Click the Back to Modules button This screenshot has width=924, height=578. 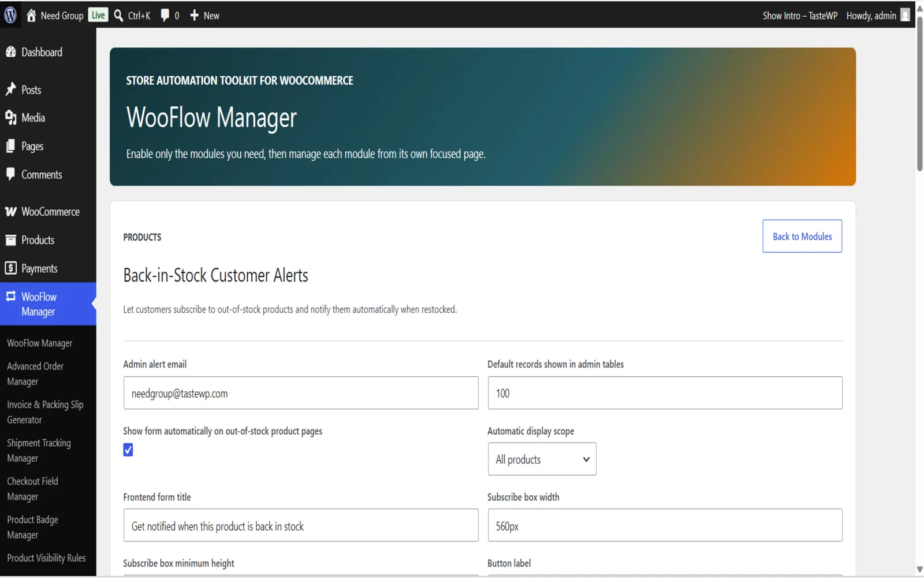(802, 236)
